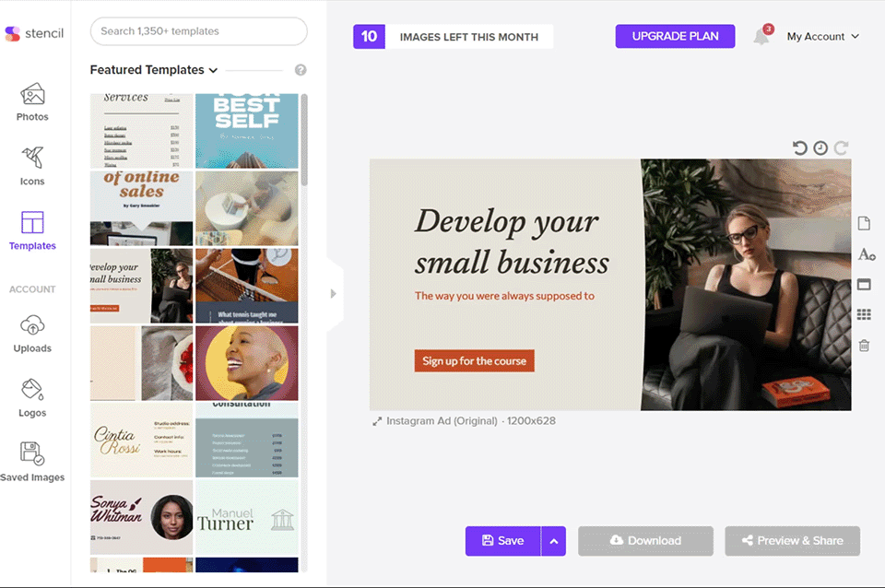Select the round table aerial photo template
The image size is (885, 588).
coord(247,208)
